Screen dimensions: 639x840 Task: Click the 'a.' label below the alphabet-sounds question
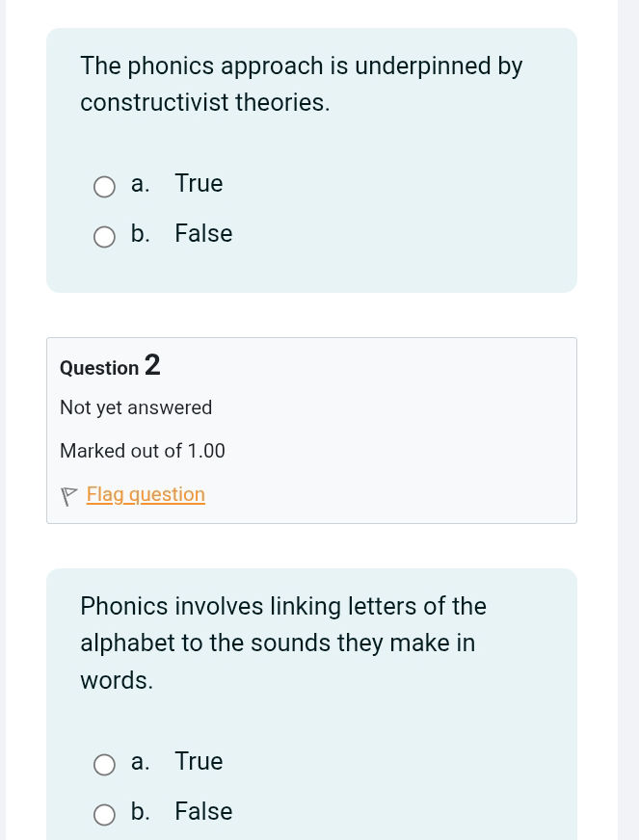coord(140,762)
